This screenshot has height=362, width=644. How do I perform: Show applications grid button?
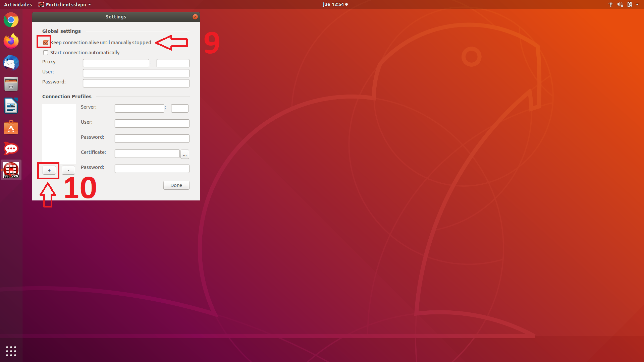click(x=11, y=351)
